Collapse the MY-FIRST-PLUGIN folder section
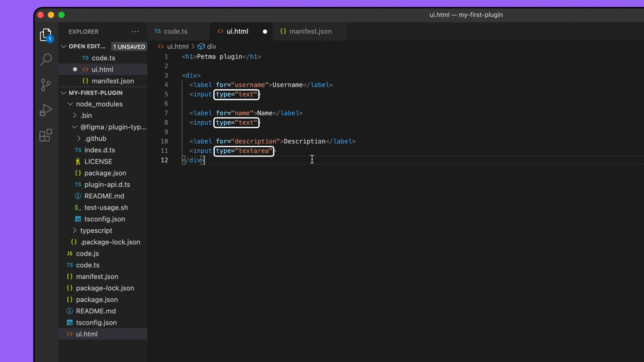The width and height of the screenshot is (644, 362). (63, 93)
